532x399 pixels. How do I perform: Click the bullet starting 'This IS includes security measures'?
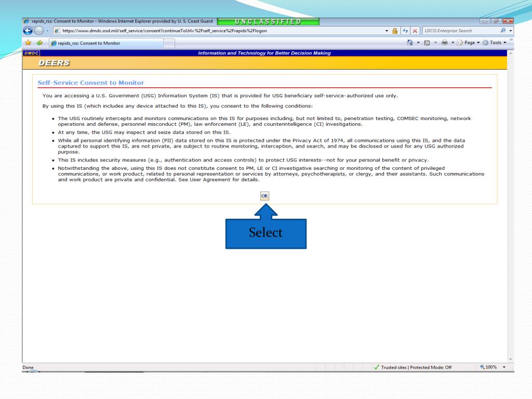click(243, 160)
